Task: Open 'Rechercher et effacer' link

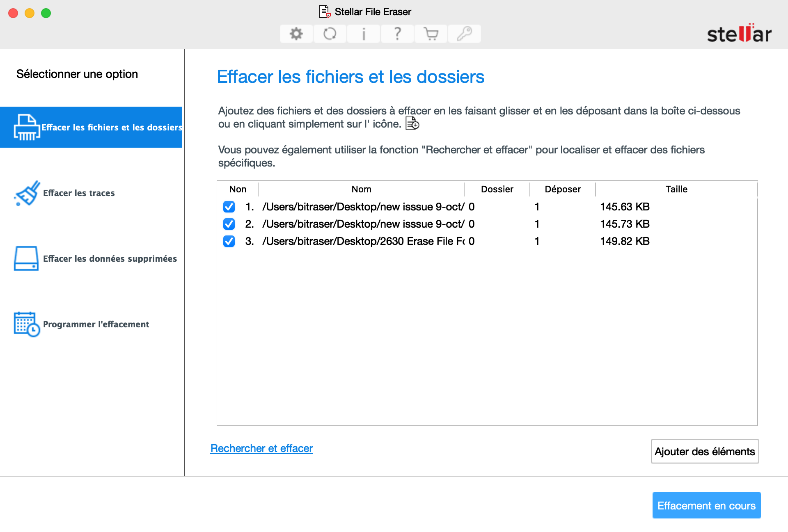Action: (261, 448)
